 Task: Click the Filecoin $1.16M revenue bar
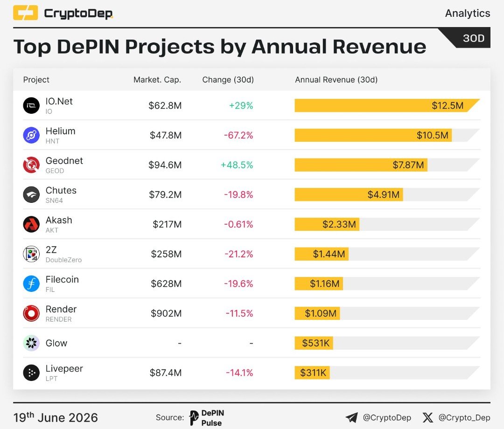pyautogui.click(x=319, y=284)
